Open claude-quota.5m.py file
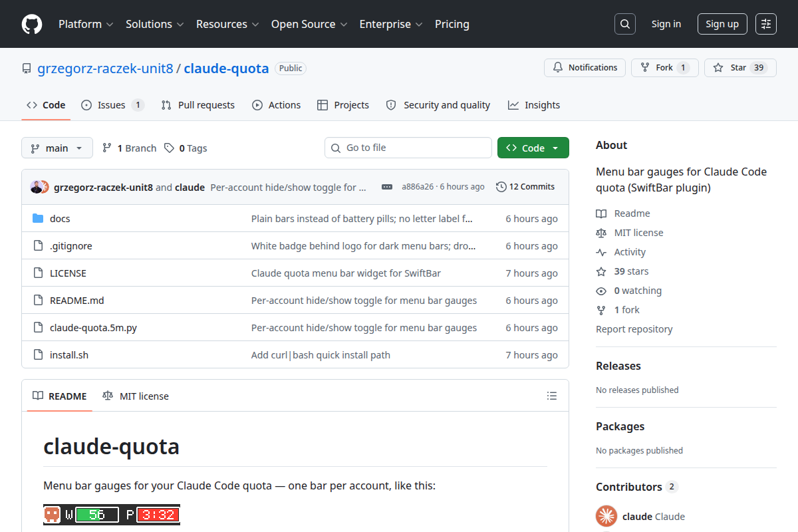798x532 pixels. point(93,327)
